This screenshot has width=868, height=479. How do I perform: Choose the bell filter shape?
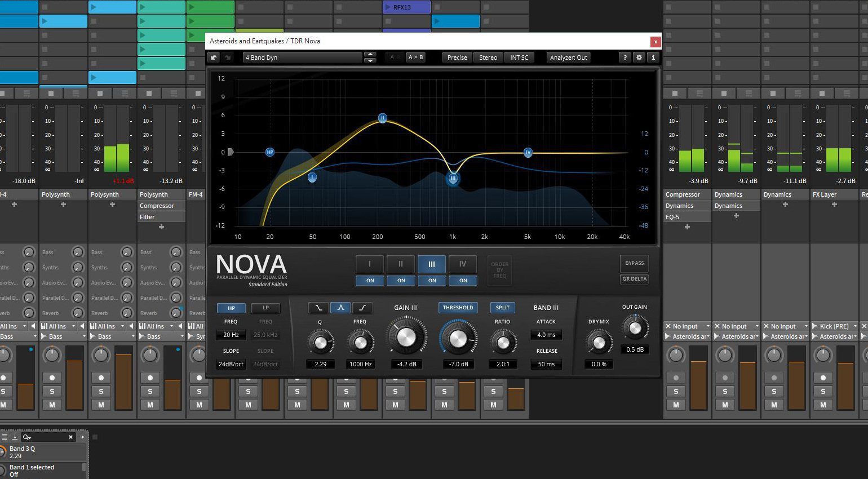(x=340, y=308)
